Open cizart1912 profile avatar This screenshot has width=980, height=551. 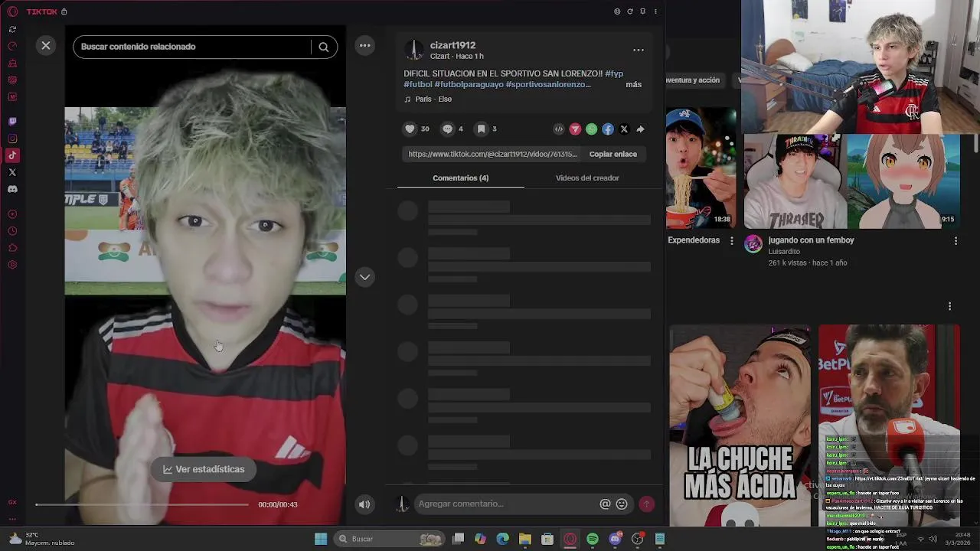click(414, 50)
